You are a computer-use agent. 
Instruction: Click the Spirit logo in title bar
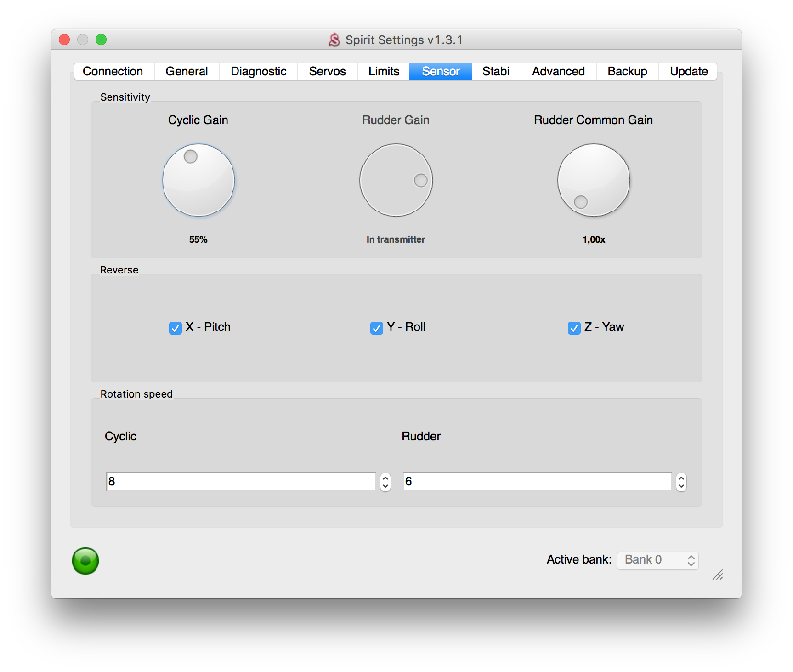[x=334, y=40]
